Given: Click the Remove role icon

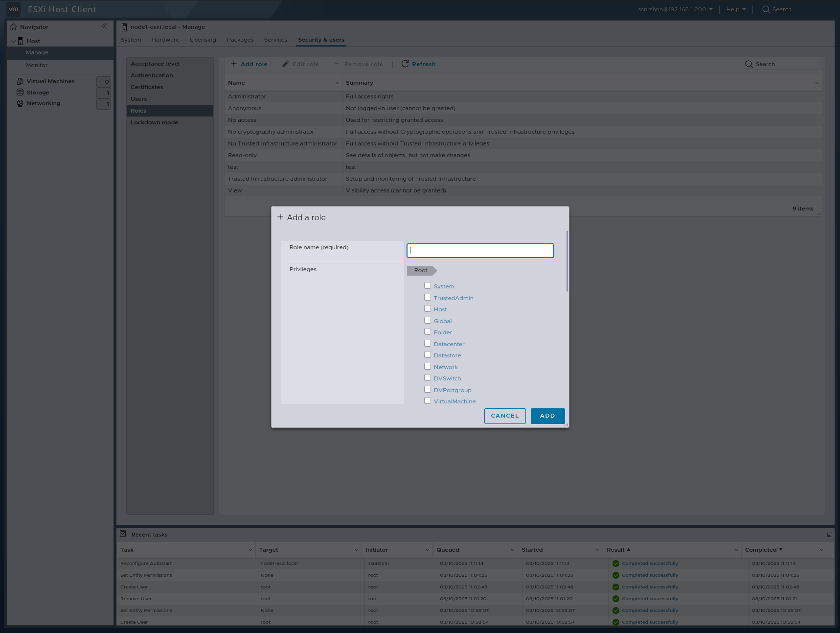Looking at the screenshot, I should point(336,64).
